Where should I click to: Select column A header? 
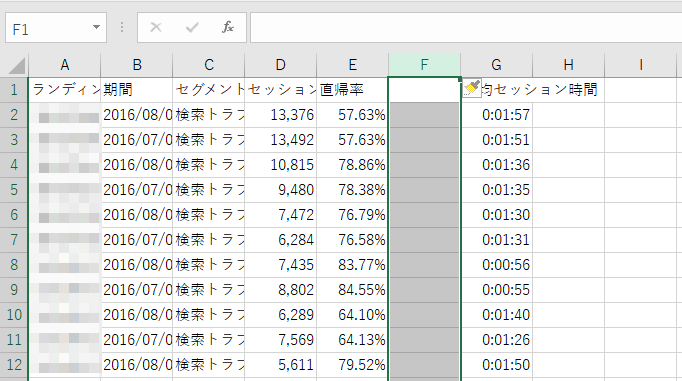[64, 65]
